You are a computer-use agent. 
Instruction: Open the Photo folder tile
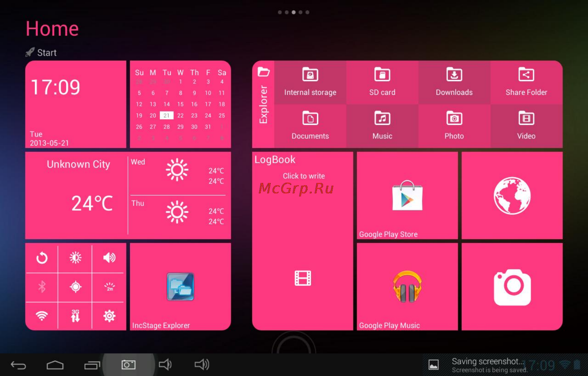point(454,126)
